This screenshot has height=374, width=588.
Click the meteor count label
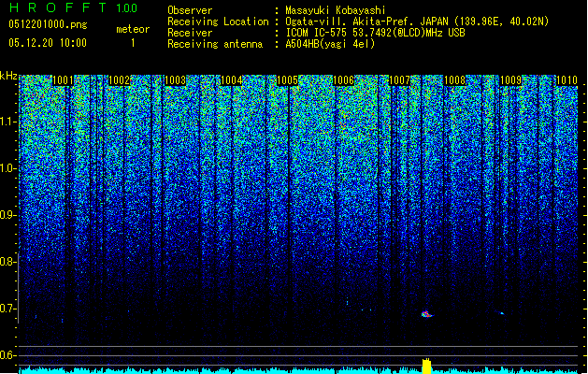point(133,29)
